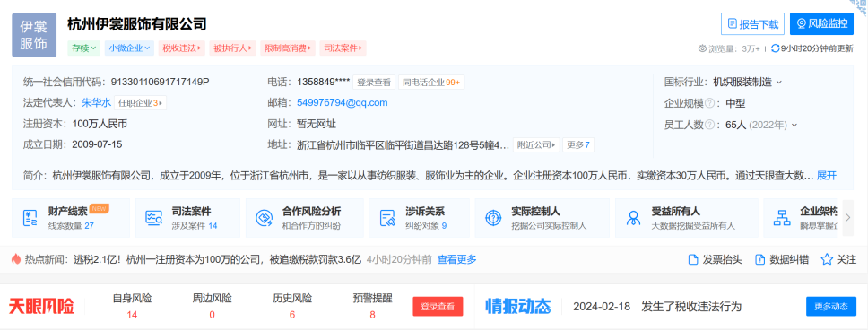
Task: Open legal representative 朱华水 link
Action: point(96,102)
